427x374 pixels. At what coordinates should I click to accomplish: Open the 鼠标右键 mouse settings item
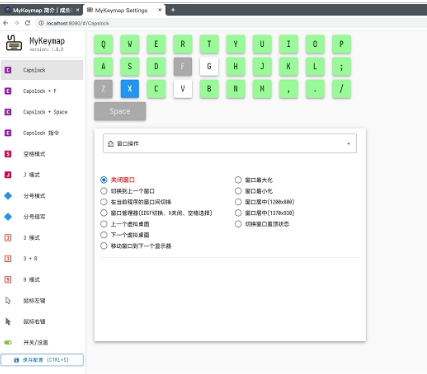tap(42, 322)
